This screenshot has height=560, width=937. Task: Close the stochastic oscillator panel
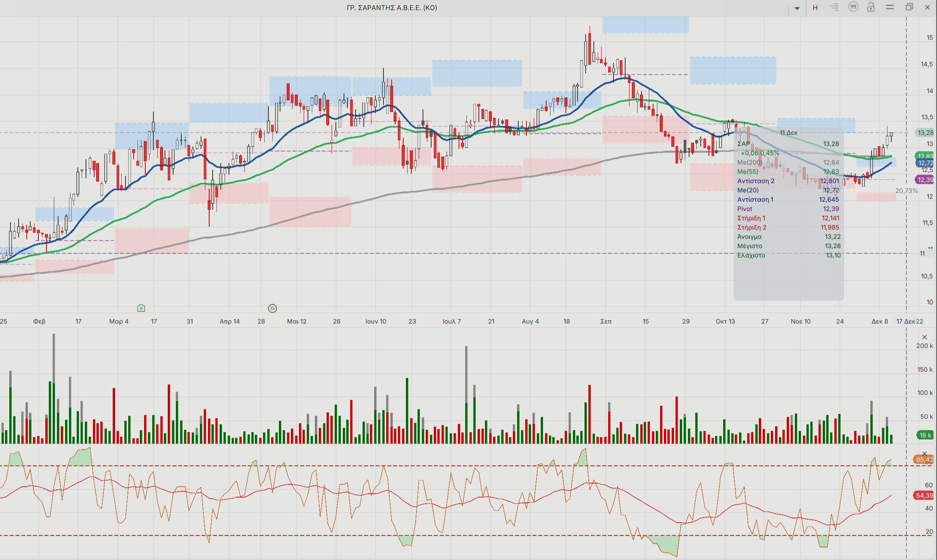[925, 454]
